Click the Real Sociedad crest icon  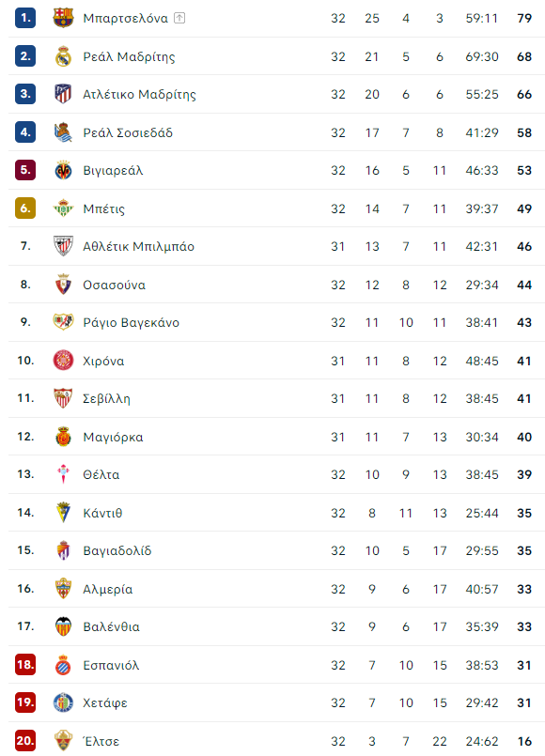(x=63, y=132)
